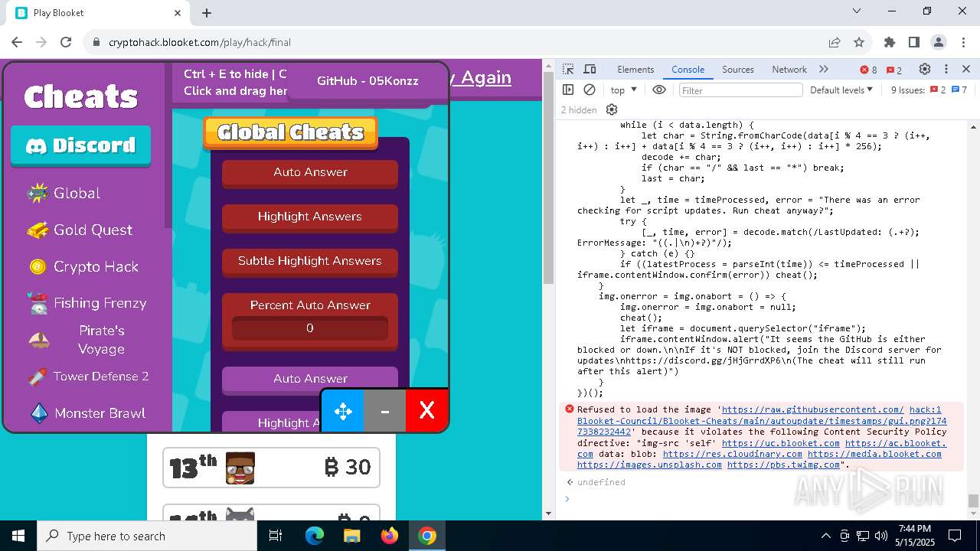Toggle Subtle Highlight Answers cheat
This screenshot has width=980, height=551.
coord(310,262)
